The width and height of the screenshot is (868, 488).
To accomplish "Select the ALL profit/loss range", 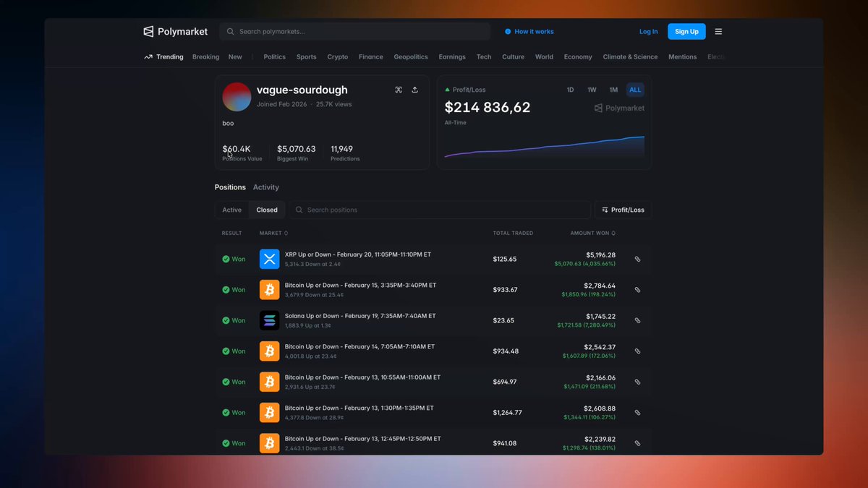I will click(635, 90).
